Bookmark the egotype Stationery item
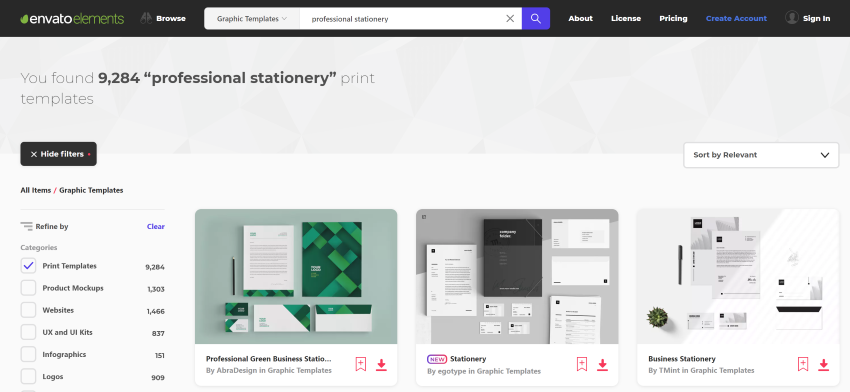 coord(582,364)
